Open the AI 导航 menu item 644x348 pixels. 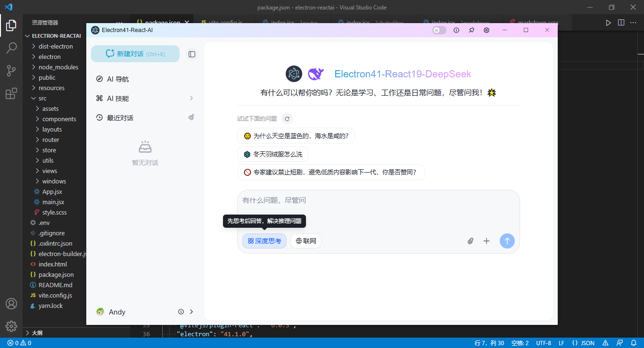(x=145, y=79)
